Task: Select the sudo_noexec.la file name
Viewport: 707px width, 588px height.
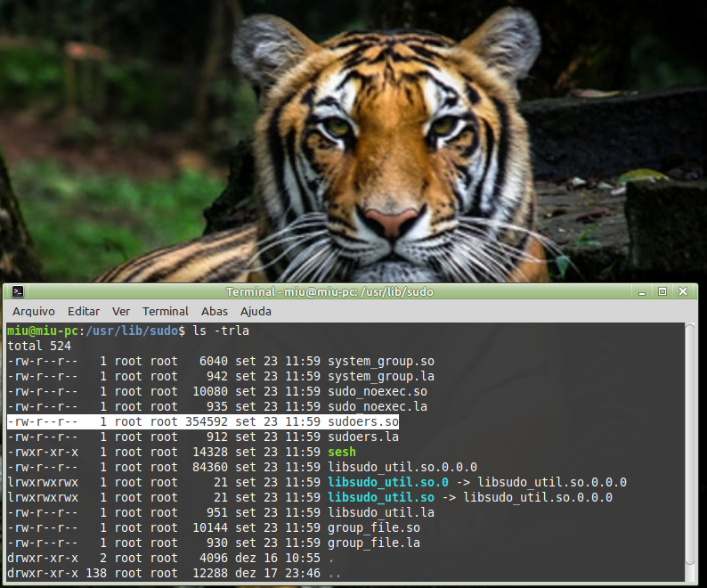Action: [x=378, y=406]
